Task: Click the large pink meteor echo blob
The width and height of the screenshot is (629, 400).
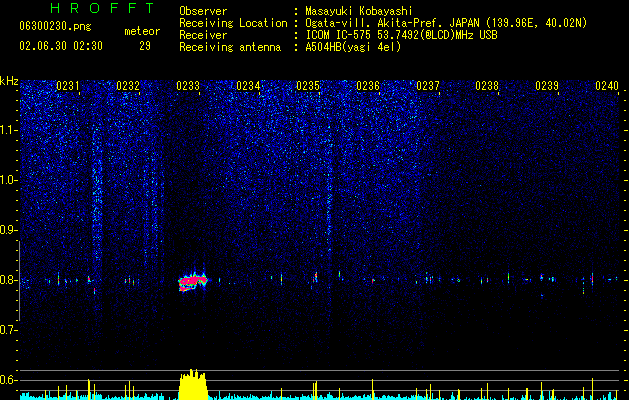Action: 193,280
